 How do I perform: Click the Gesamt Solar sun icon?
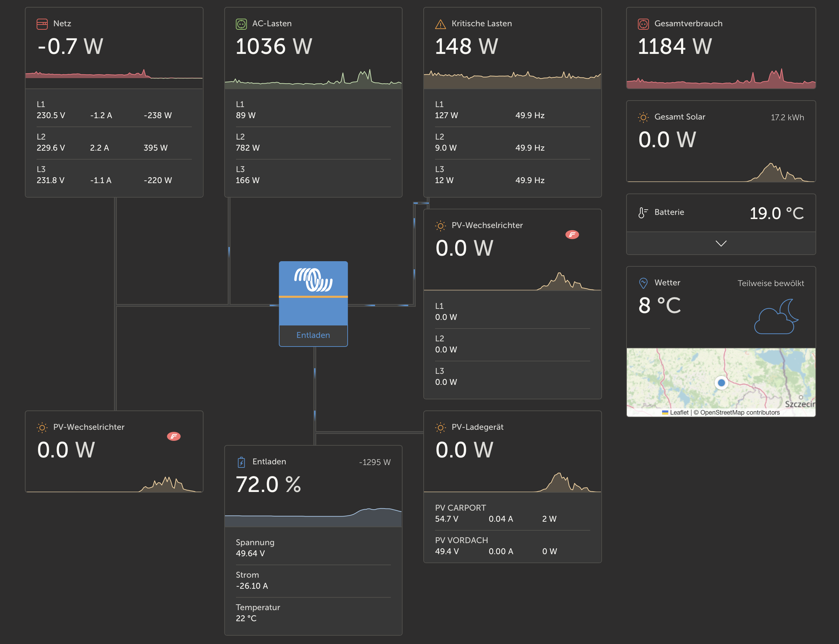(643, 117)
